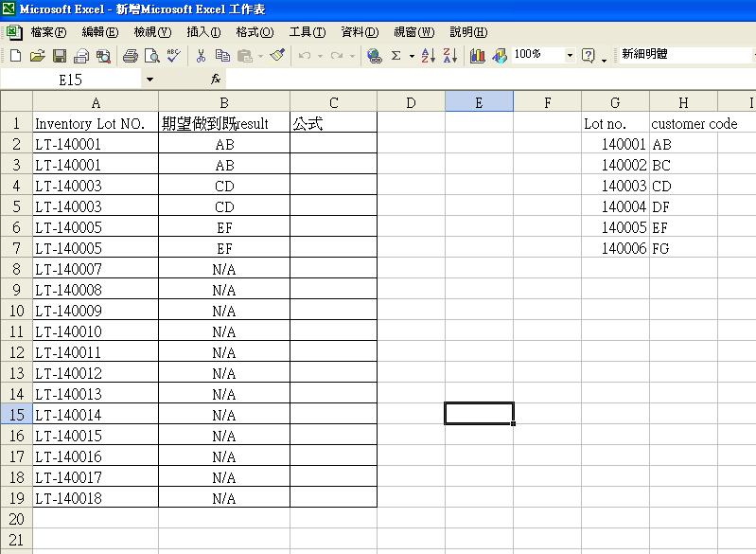
Task: Open a file with the Open folder icon
Action: (37, 56)
